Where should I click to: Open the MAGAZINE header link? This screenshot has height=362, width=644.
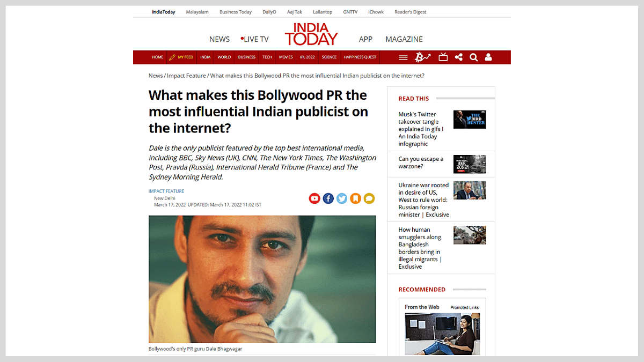click(x=404, y=39)
